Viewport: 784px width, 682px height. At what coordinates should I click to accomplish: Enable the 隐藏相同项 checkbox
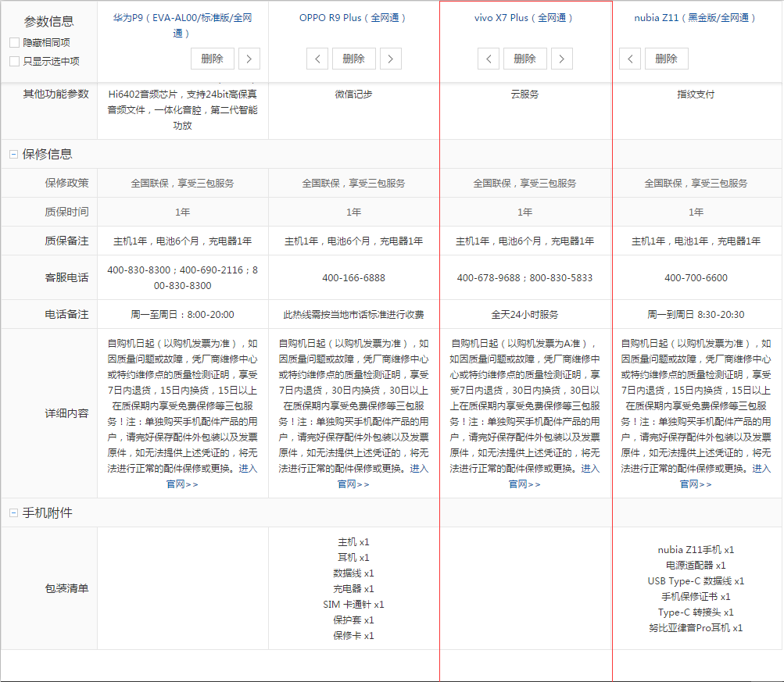coord(15,43)
